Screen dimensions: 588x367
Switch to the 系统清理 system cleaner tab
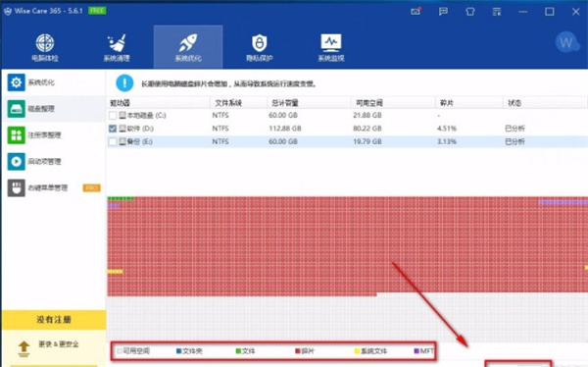coord(117,47)
